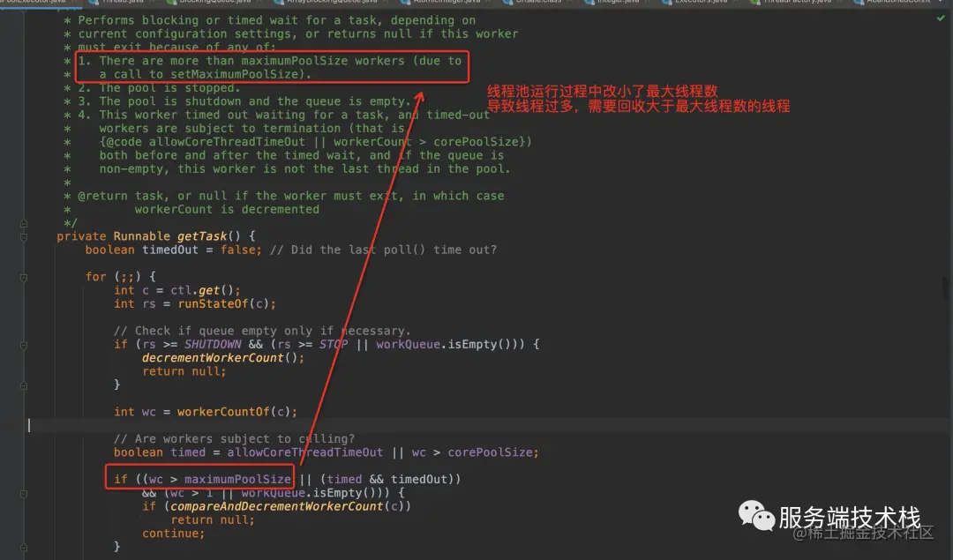Collapse the for (;;) loop fold marker
The width and height of the screenshot is (953, 560).
(24, 278)
